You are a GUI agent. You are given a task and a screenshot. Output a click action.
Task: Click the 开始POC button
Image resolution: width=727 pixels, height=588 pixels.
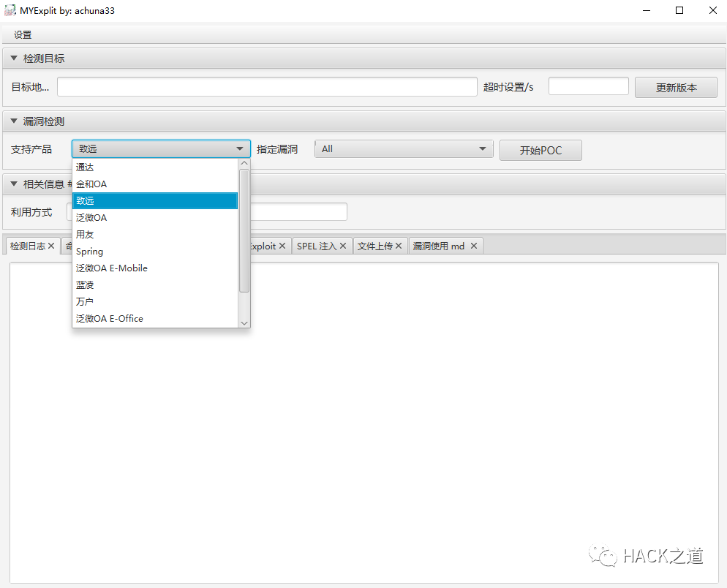[x=540, y=150]
